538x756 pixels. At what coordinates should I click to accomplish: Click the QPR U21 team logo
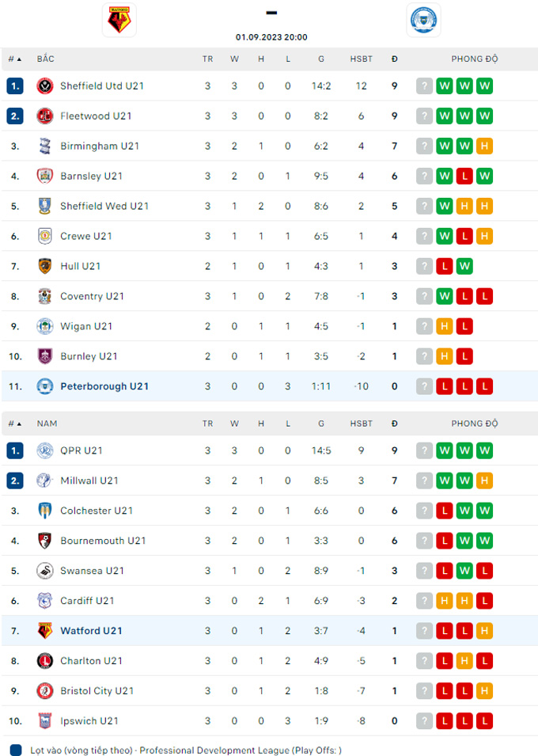pyautogui.click(x=46, y=450)
